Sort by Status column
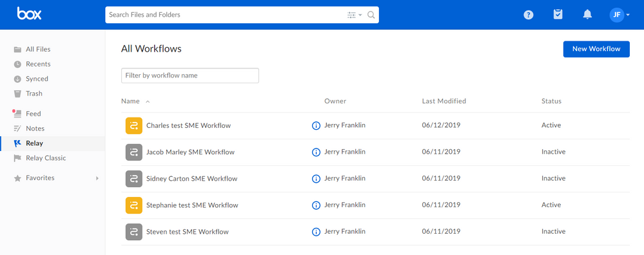Screen dimensions: 644x255 tap(551, 101)
